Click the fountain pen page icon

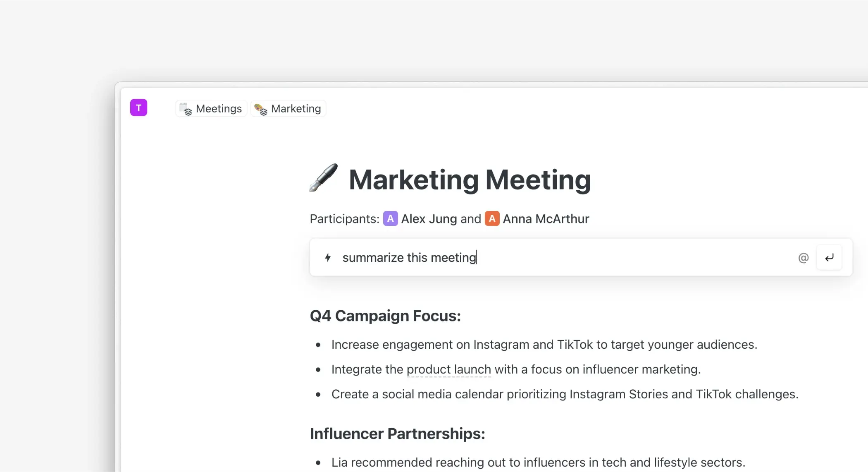323,178
